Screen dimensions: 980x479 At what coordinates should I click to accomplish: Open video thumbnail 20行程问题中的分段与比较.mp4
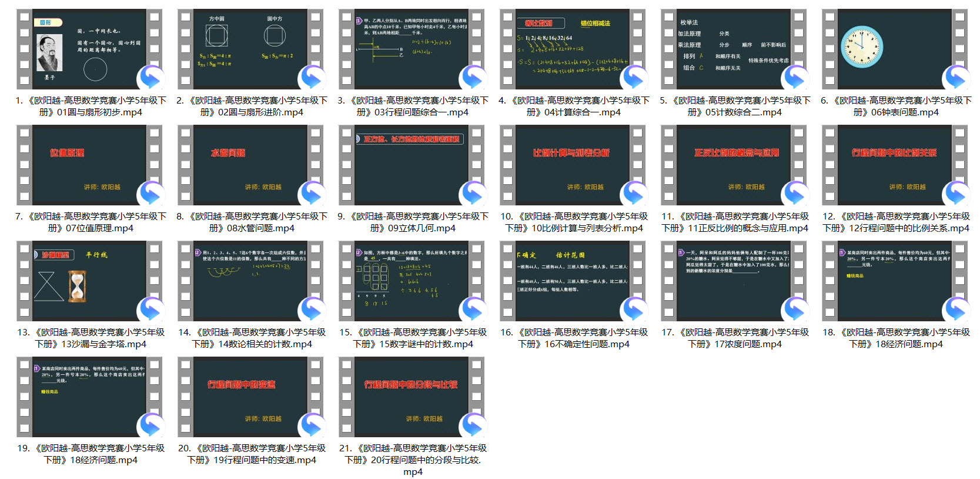[412, 397]
